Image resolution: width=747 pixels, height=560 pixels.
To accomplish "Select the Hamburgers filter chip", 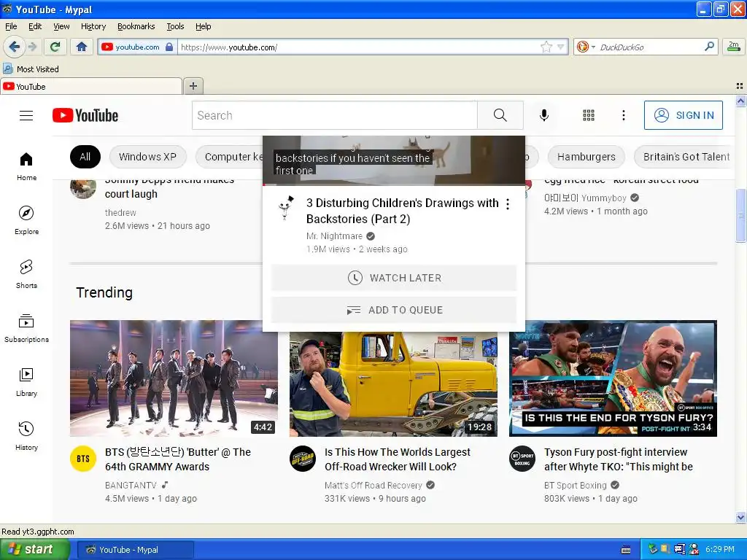I will pyautogui.click(x=586, y=157).
